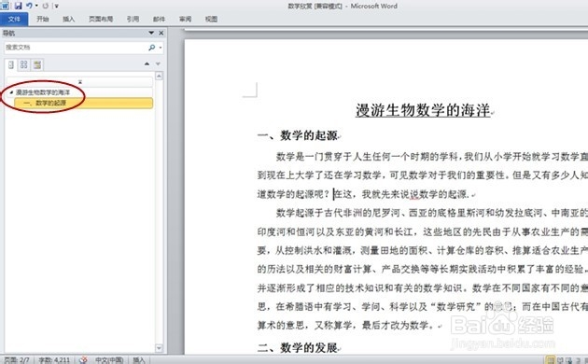Screen dimensions: 588x364
Task: Switch to the 页面布局 (Page Layout) tab
Action: [101, 19]
